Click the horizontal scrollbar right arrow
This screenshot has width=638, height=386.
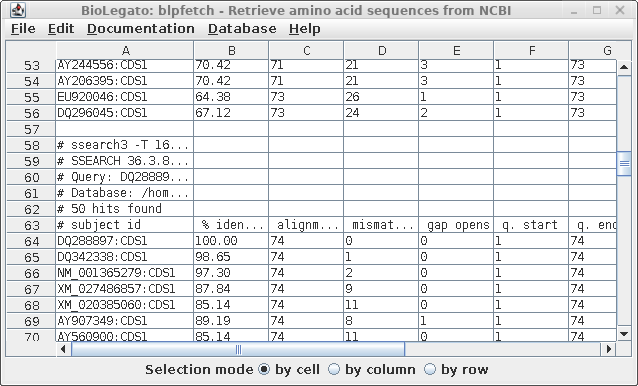click(x=608, y=349)
